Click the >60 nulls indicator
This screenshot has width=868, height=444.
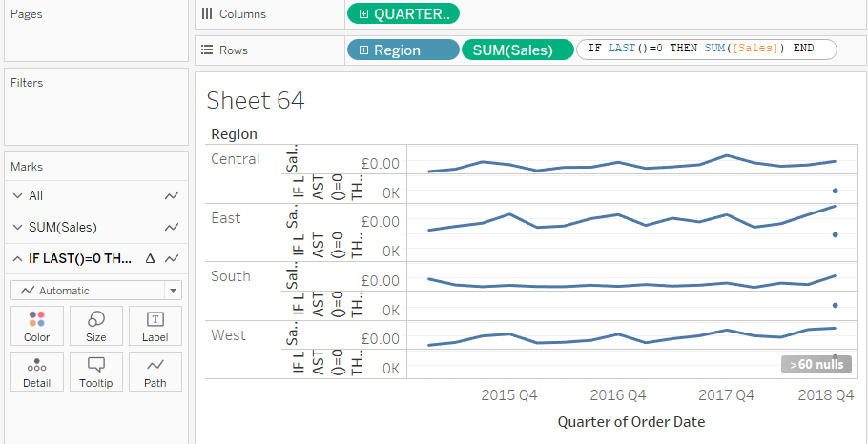click(x=816, y=364)
